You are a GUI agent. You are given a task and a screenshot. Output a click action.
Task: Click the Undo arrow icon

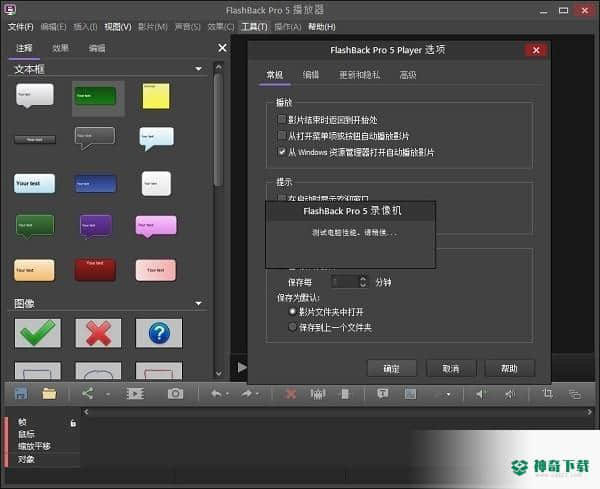216,393
